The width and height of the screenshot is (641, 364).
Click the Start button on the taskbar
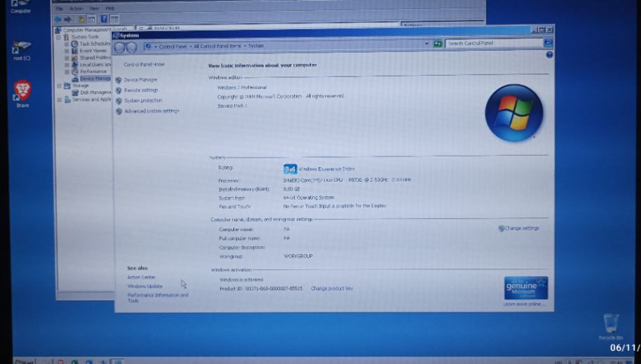click(x=24, y=361)
